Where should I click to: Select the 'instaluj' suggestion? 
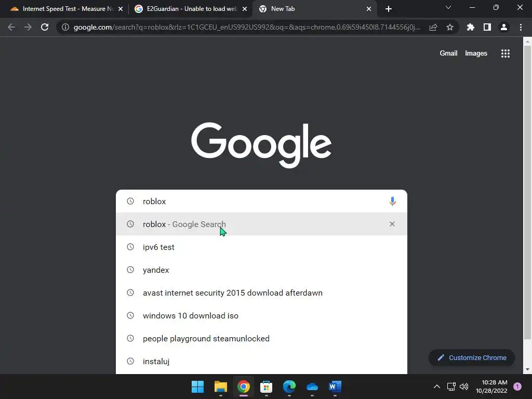coord(262,362)
